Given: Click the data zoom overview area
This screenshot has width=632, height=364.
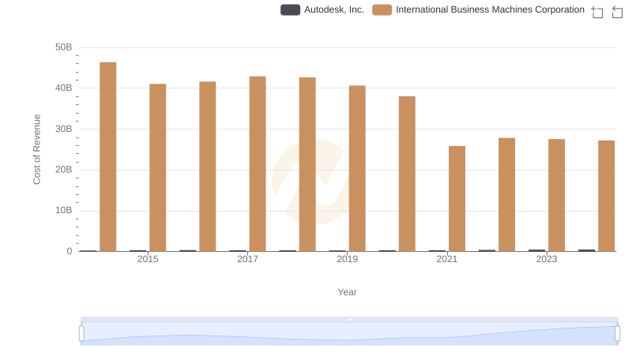Looking at the screenshot, I should (349, 334).
